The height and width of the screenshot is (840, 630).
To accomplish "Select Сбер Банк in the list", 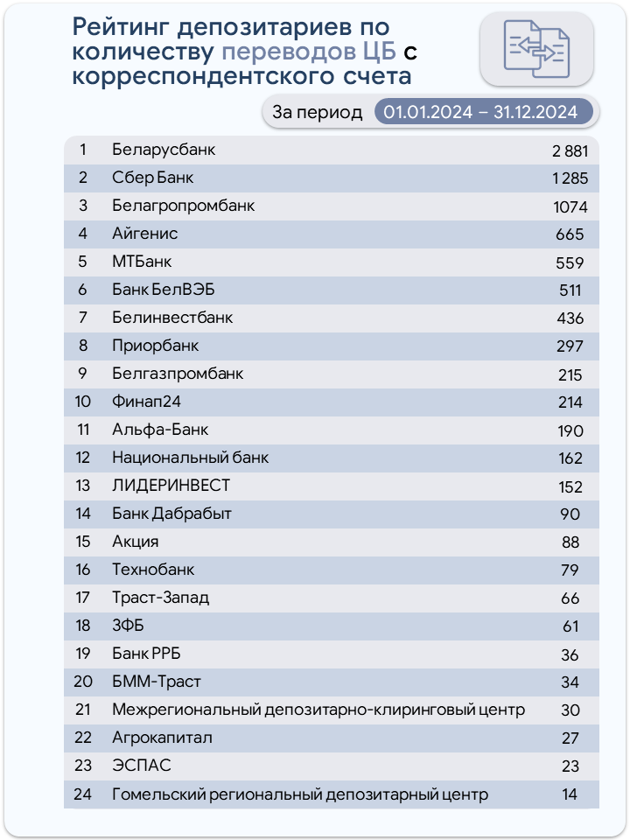I will pos(152,178).
